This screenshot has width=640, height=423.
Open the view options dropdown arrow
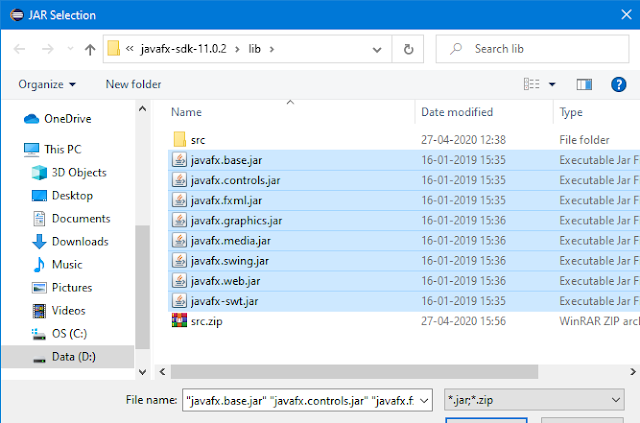pos(552,85)
